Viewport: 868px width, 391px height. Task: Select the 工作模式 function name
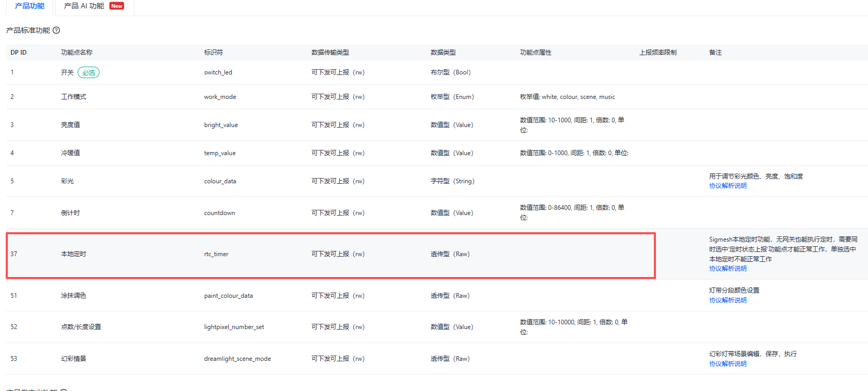tap(73, 97)
